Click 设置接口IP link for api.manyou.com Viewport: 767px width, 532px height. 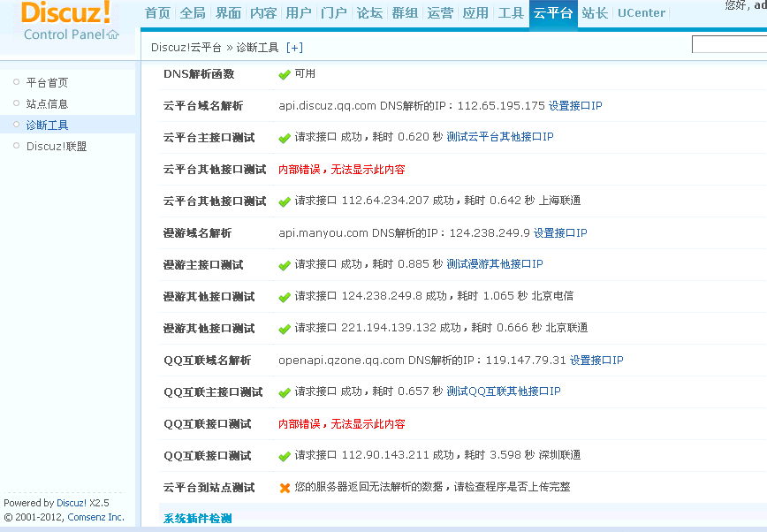click(560, 233)
